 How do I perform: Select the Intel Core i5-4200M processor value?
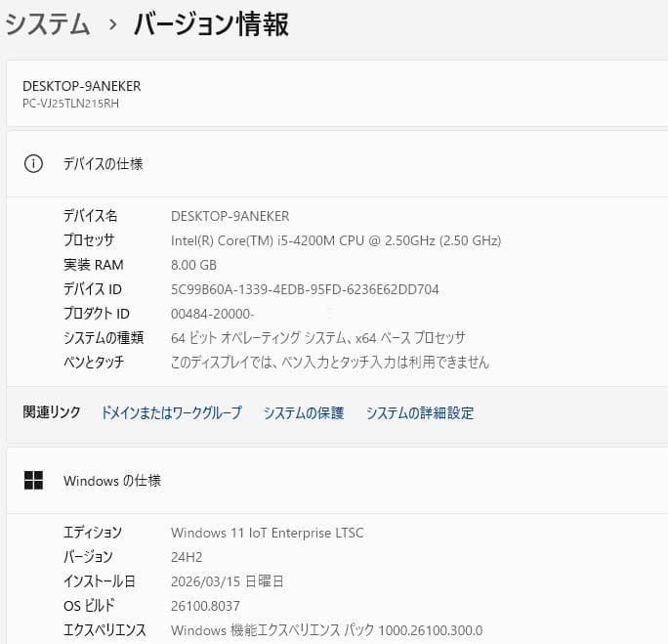point(335,240)
